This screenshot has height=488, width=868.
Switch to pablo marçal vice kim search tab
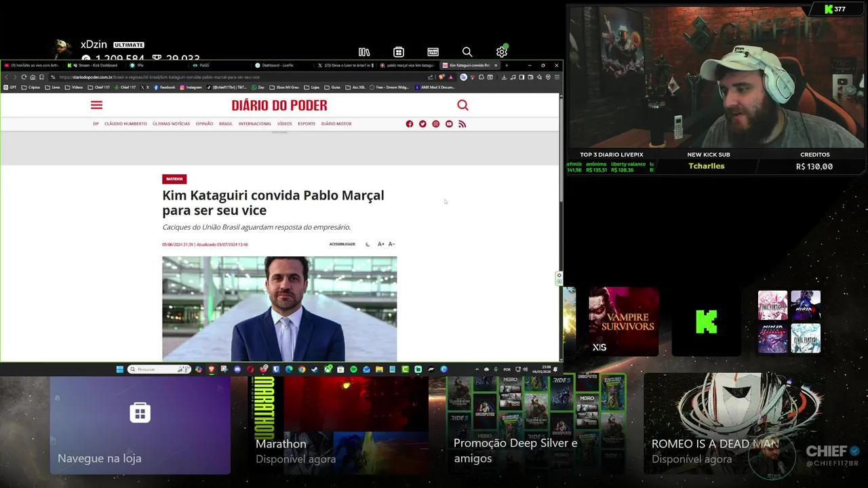[408, 65]
